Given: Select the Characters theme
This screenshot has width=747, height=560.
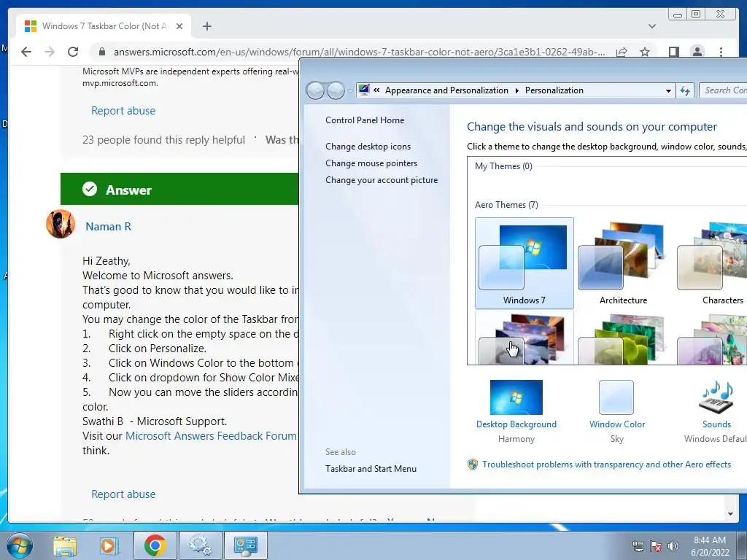Looking at the screenshot, I should tap(712, 262).
